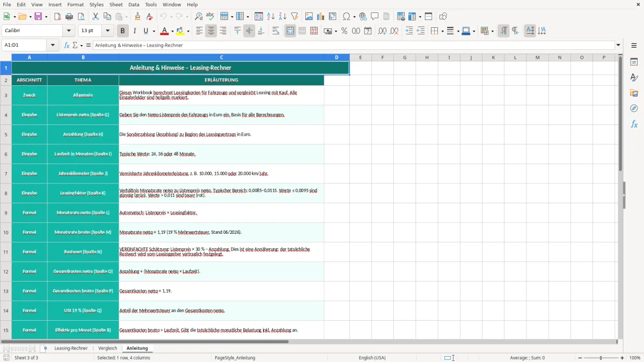Open Find & Replace icon
The image size is (644, 362).
pyautogui.click(x=198, y=17)
